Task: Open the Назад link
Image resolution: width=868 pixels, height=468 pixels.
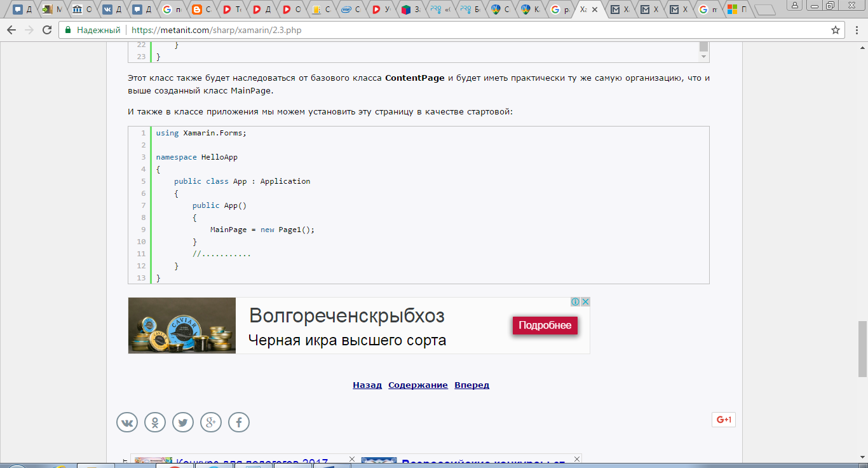Action: (x=367, y=385)
